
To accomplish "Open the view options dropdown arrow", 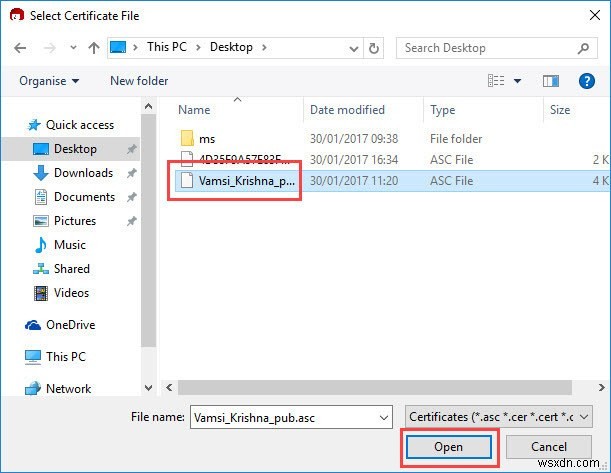I will point(517,81).
